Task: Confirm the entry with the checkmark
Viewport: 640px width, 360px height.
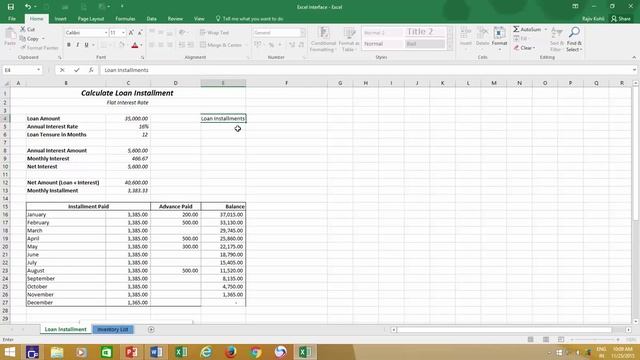Action: [76, 70]
